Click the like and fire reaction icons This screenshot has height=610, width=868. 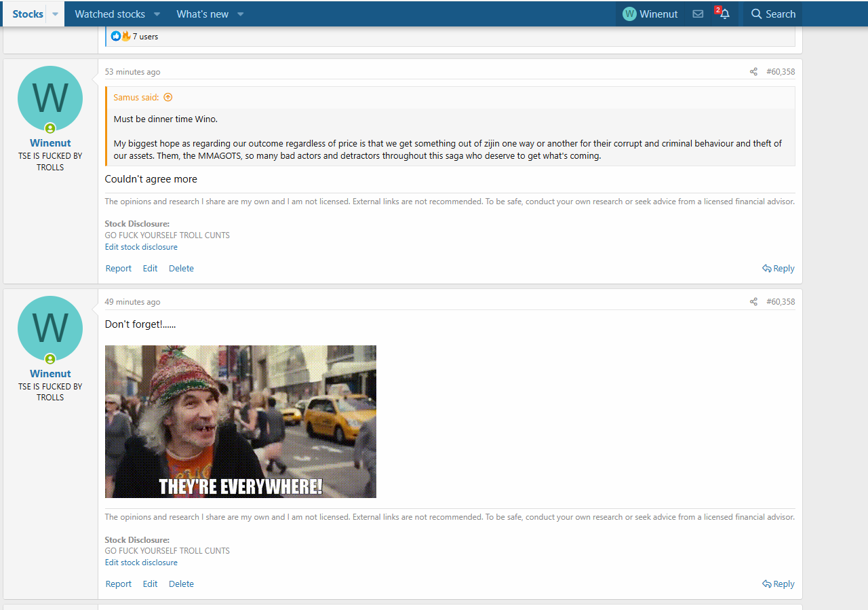pyautogui.click(x=121, y=36)
